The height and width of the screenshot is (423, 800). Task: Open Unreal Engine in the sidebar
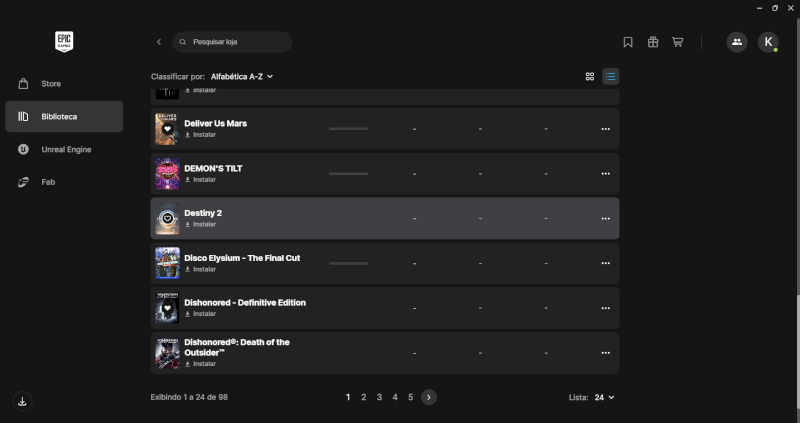64,150
